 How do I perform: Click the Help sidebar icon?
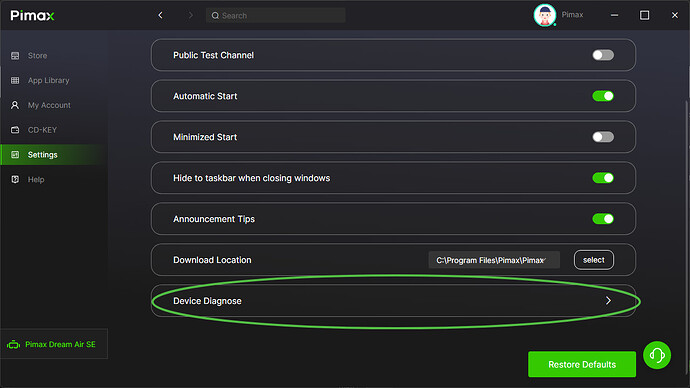(x=15, y=179)
